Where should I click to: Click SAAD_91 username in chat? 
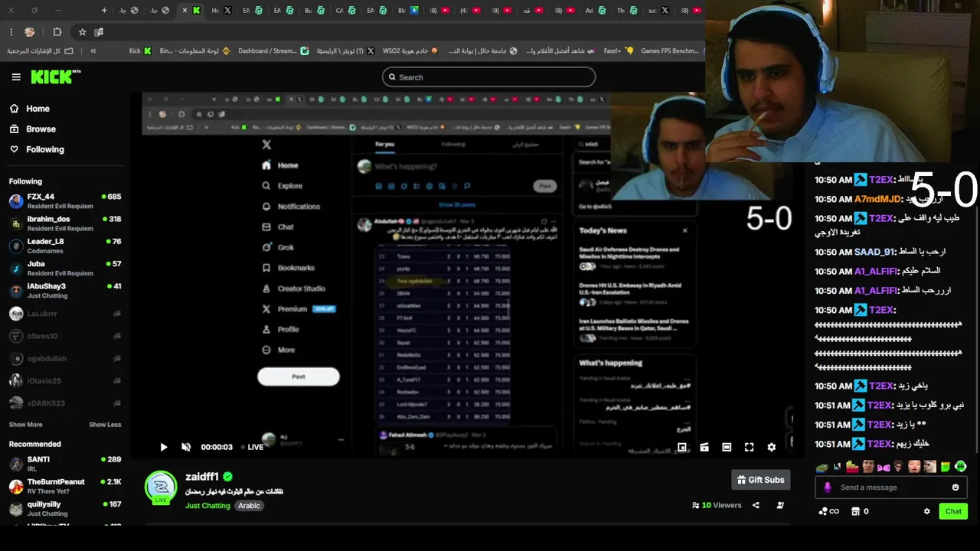click(x=875, y=252)
